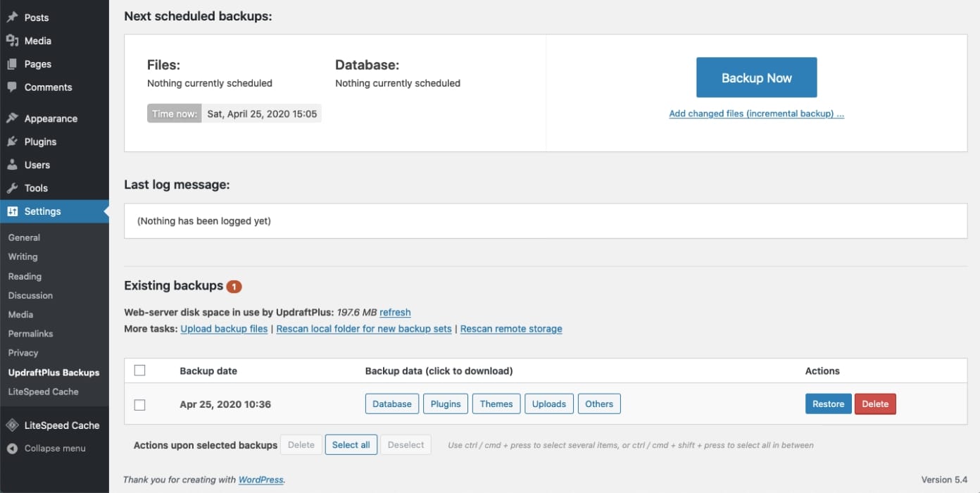Image resolution: width=980 pixels, height=493 pixels.
Task: Click the red Delete button
Action: 875,404
